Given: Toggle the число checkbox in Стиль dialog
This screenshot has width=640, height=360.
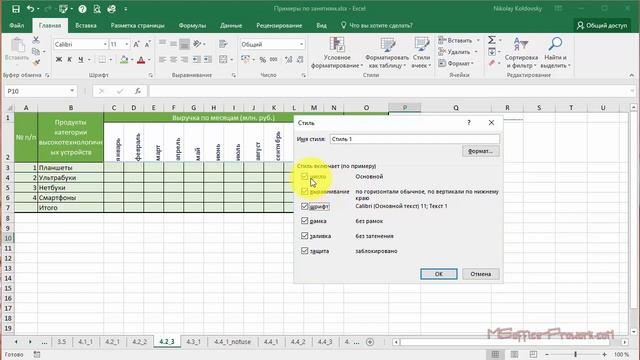Looking at the screenshot, I should pos(304,176).
